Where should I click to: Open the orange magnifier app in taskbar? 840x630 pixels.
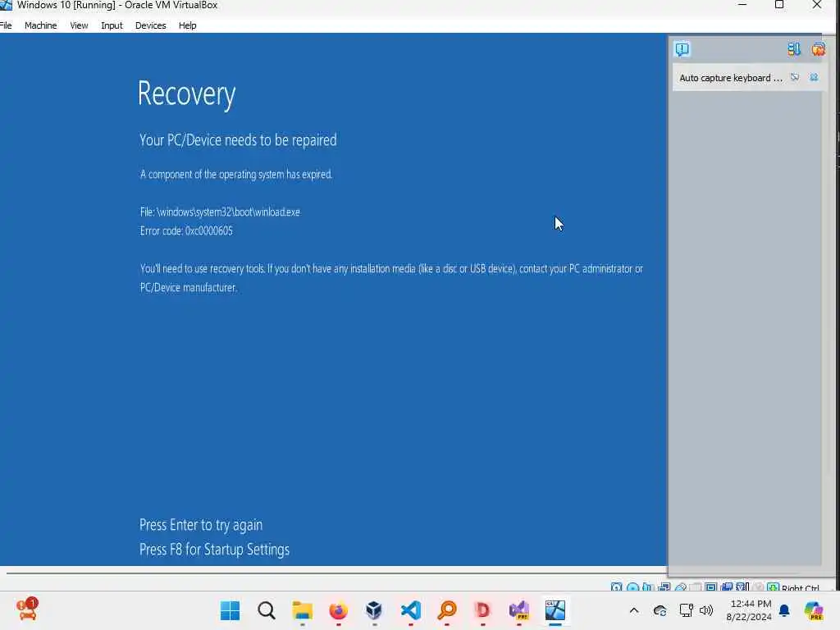click(x=447, y=610)
